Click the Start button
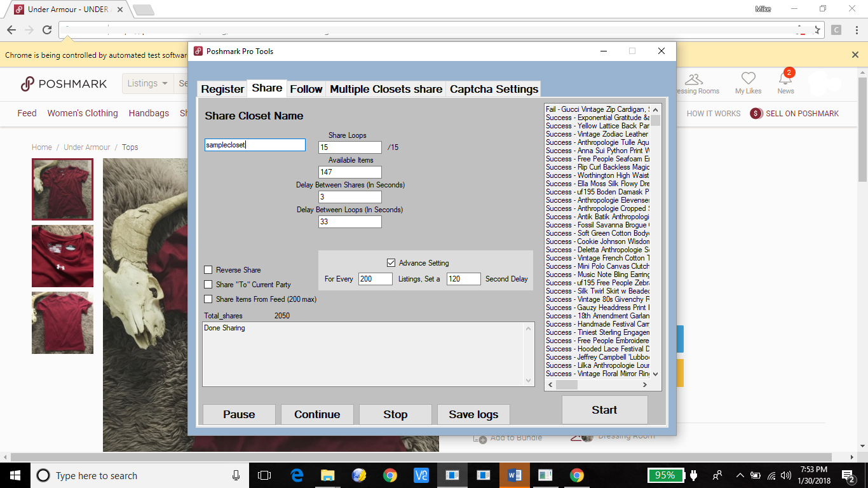The height and width of the screenshot is (488, 868). [x=604, y=410]
